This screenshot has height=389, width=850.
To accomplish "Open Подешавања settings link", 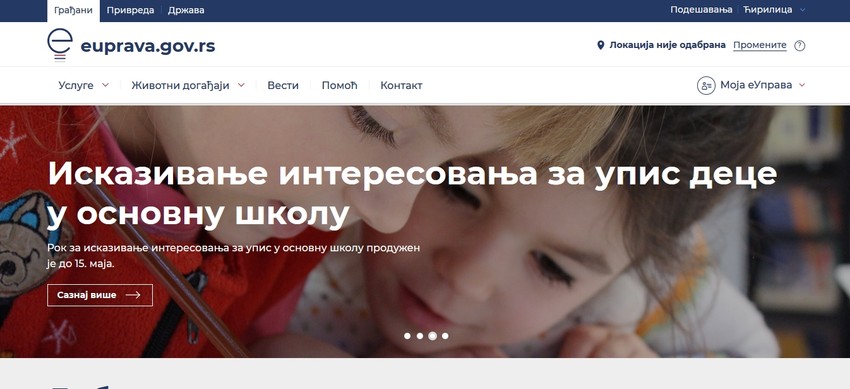I will pyautogui.click(x=701, y=10).
